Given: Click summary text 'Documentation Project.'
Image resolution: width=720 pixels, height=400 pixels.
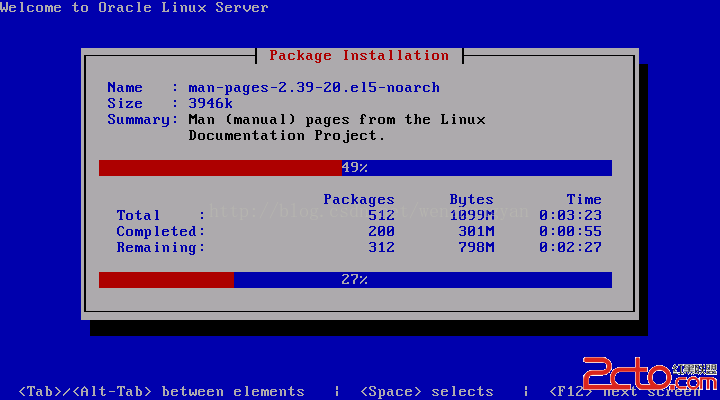Looking at the screenshot, I should (287, 135).
